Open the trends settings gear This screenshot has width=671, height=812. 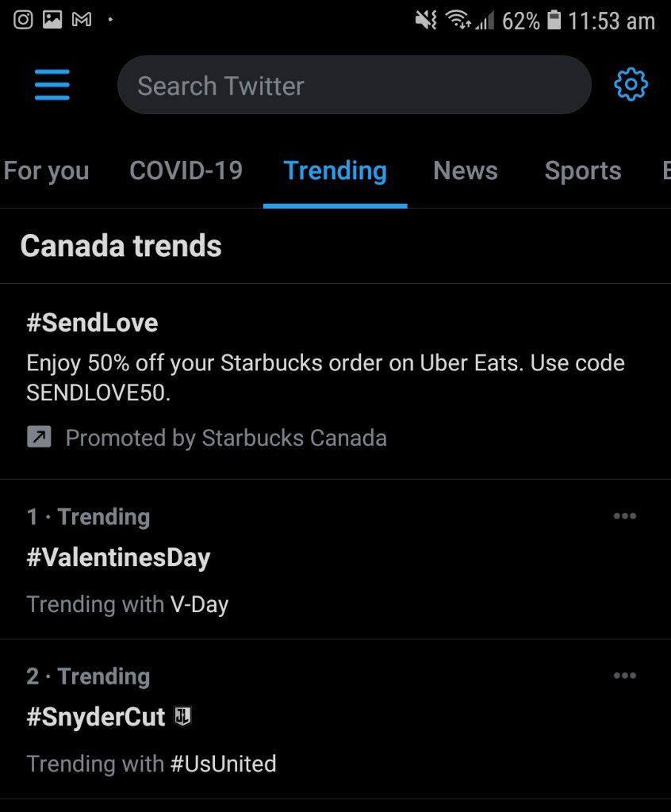[x=631, y=84]
